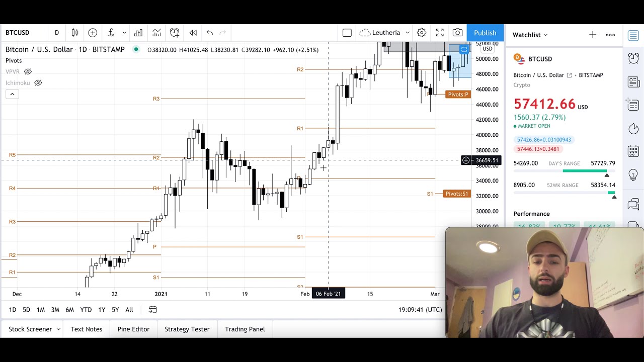Show the hidden VPVR indicator
The image size is (644, 362).
pyautogui.click(x=28, y=72)
